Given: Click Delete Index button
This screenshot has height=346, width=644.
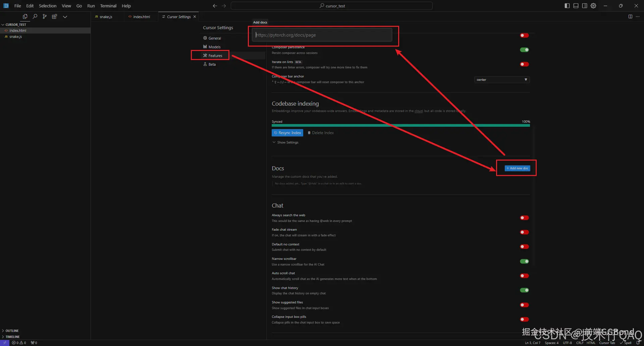Looking at the screenshot, I should (321, 133).
